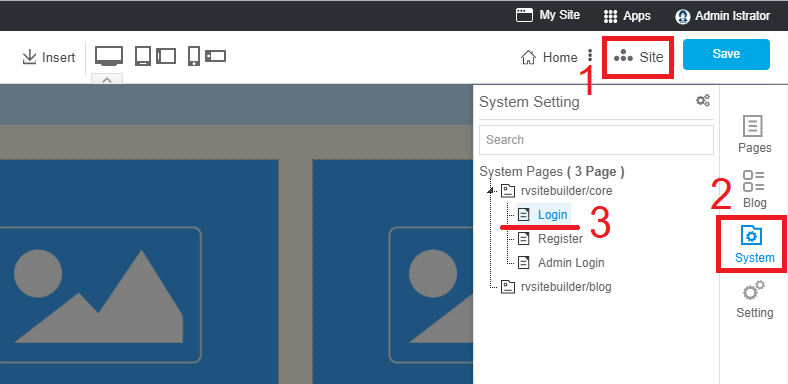Collapse the toolbar with the up chevron

(107, 79)
